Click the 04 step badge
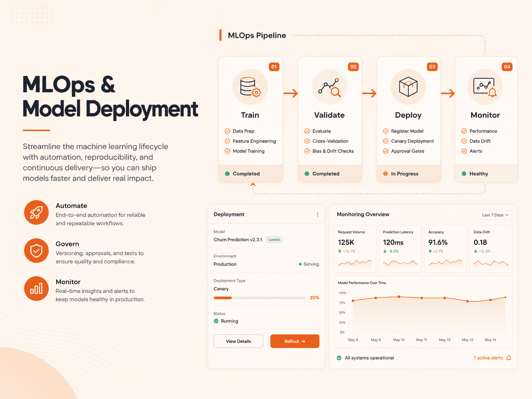This screenshot has height=399, width=532. pos(507,66)
